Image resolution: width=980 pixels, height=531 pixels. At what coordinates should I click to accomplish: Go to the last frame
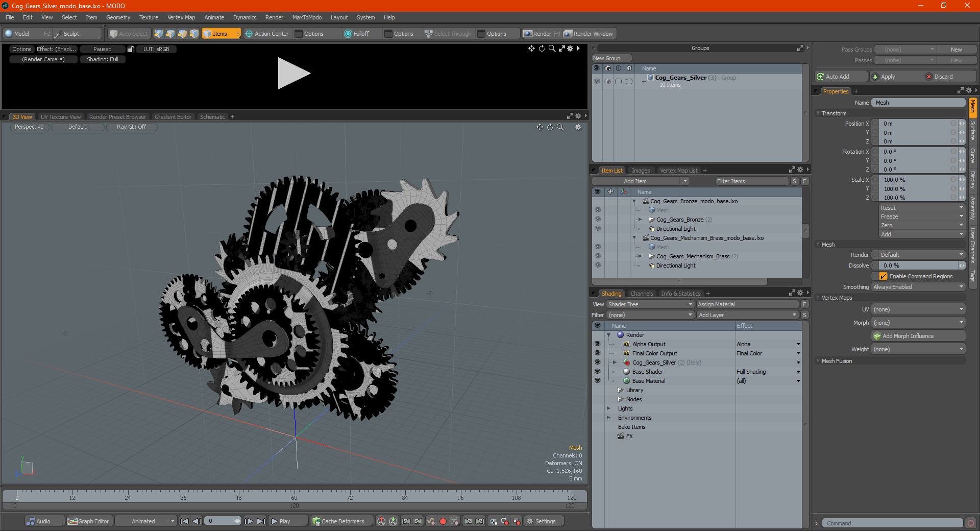(x=261, y=521)
